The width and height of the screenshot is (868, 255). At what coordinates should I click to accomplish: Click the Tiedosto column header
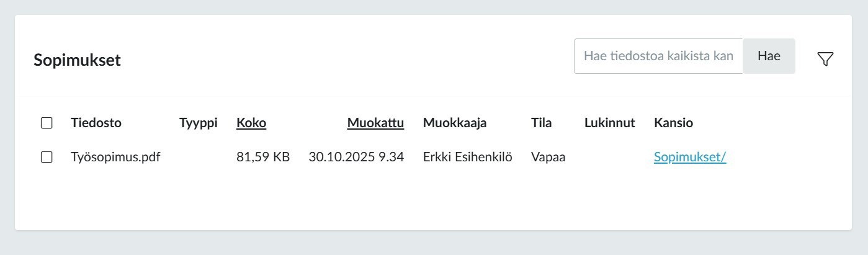pos(96,123)
